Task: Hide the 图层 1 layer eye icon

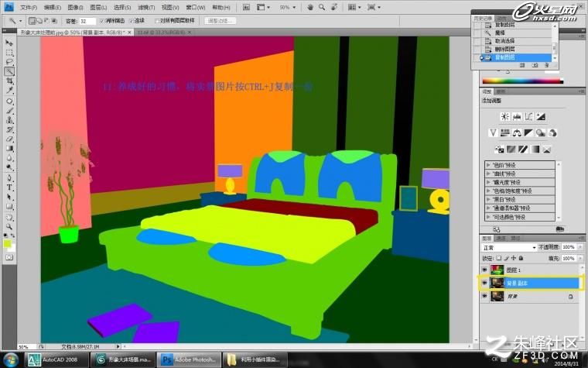Action: 484,270
